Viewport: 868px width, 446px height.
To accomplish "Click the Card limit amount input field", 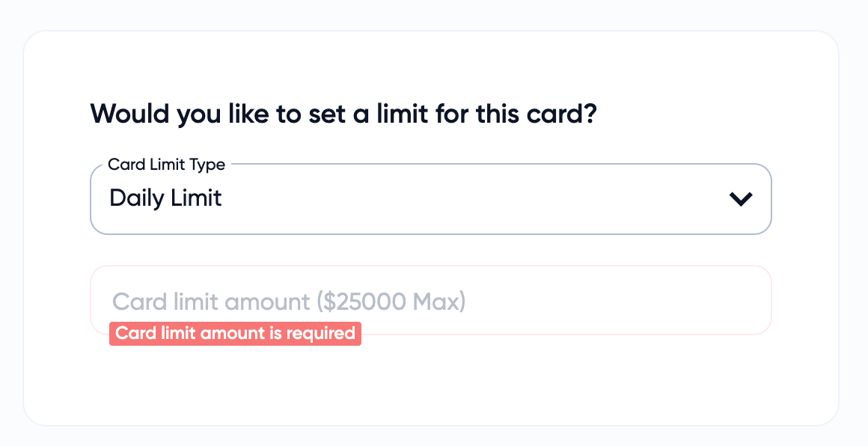I will [430, 300].
